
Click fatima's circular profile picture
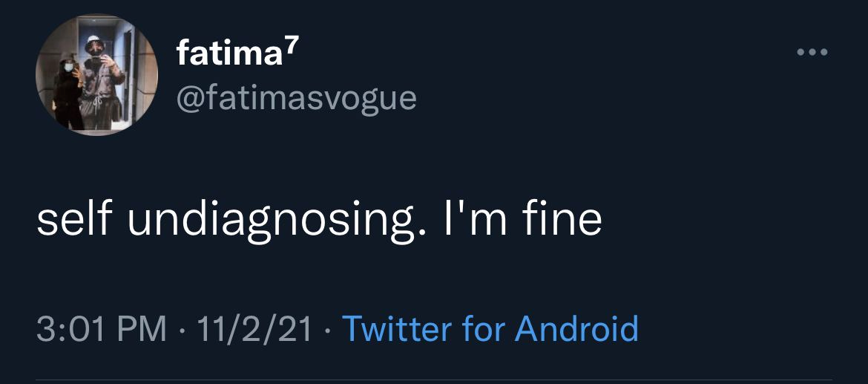click(96, 75)
